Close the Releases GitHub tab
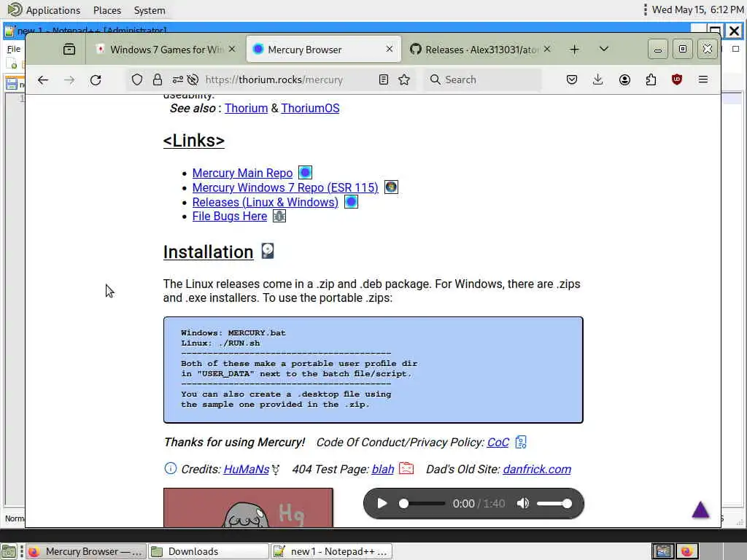The width and height of the screenshot is (747, 560). tap(547, 49)
